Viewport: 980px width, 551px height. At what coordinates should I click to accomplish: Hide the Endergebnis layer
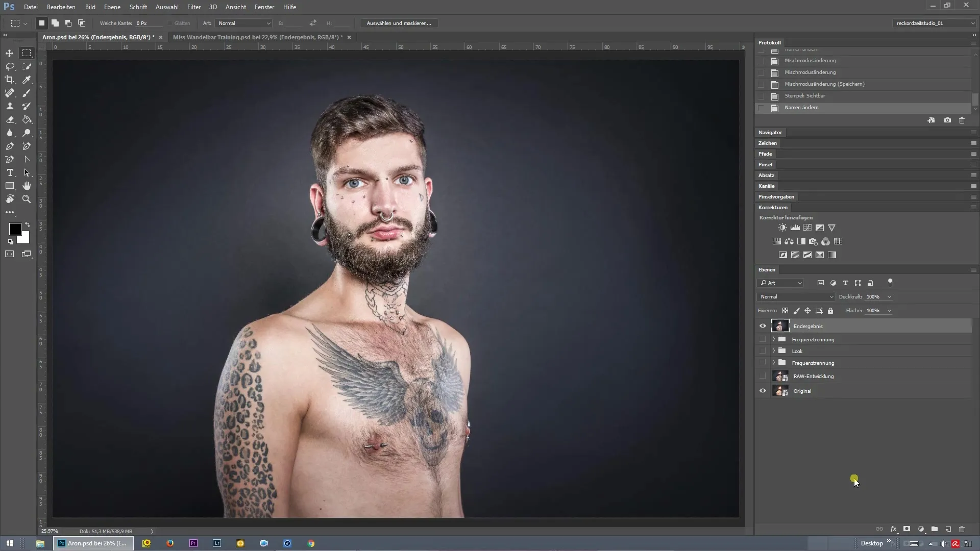tap(763, 326)
